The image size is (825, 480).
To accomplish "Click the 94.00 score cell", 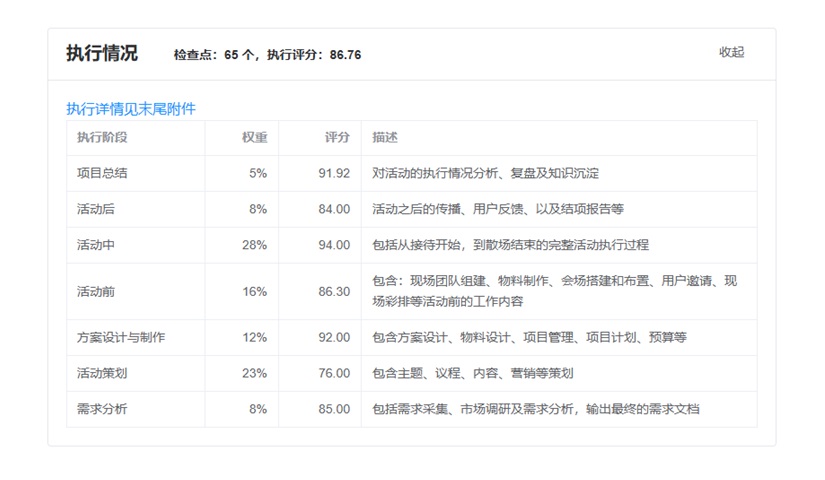I will pos(334,245).
